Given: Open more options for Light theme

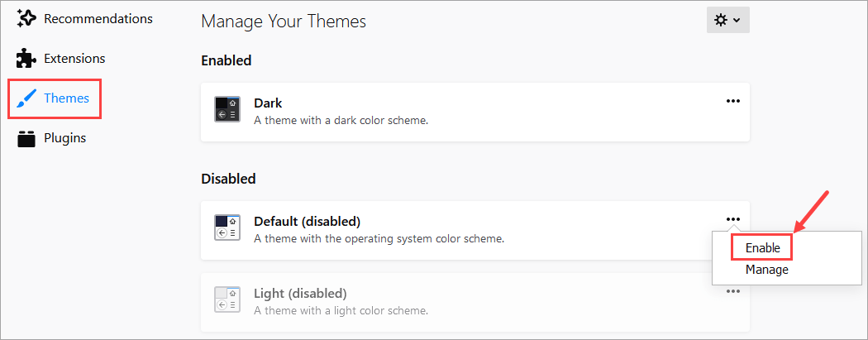Looking at the screenshot, I should tap(732, 291).
